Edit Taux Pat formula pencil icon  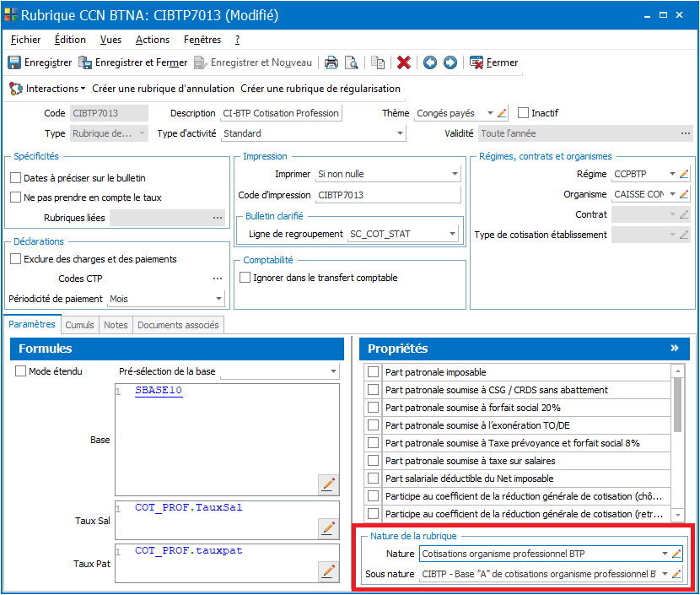[329, 571]
